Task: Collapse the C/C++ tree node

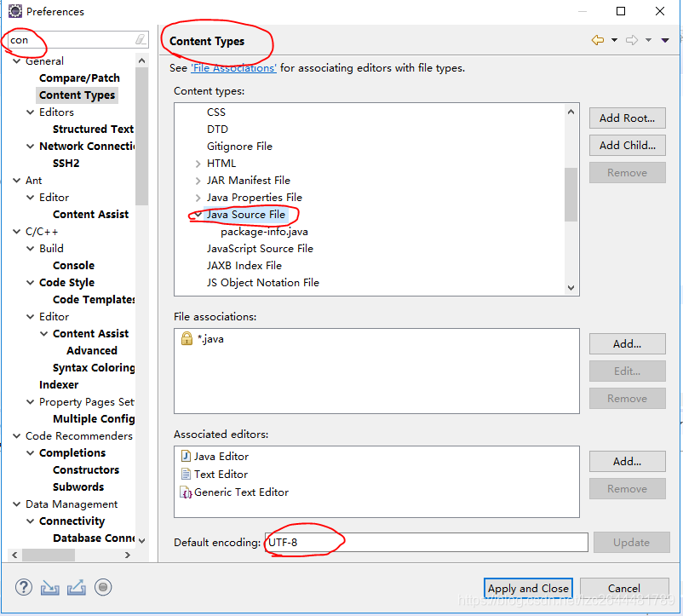Action: click(16, 232)
